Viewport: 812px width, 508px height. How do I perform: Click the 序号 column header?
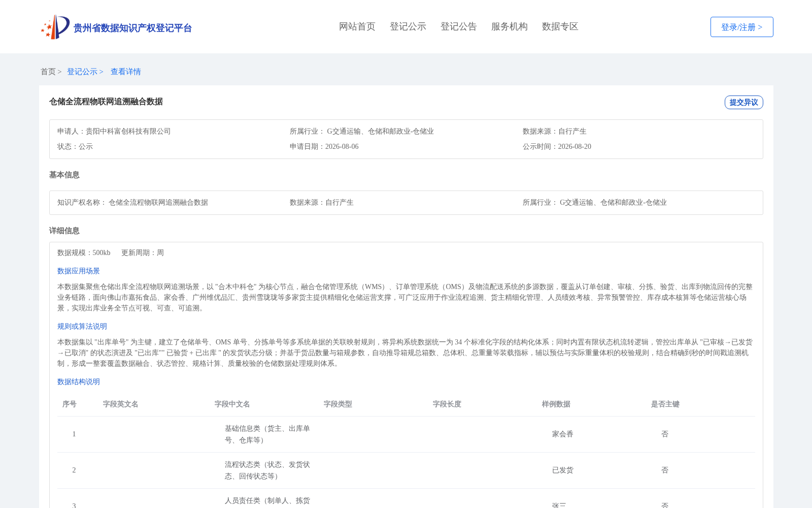[x=70, y=404]
